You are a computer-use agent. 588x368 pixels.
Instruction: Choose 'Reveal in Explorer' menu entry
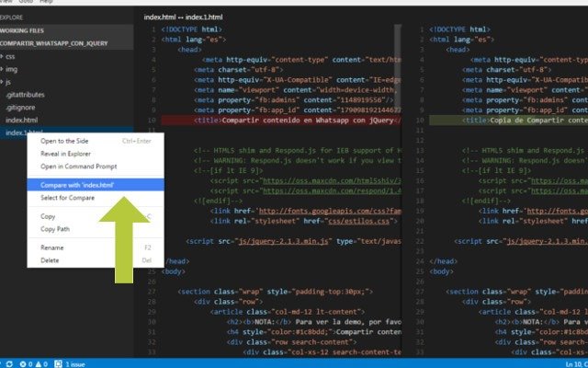pyautogui.click(x=96, y=154)
